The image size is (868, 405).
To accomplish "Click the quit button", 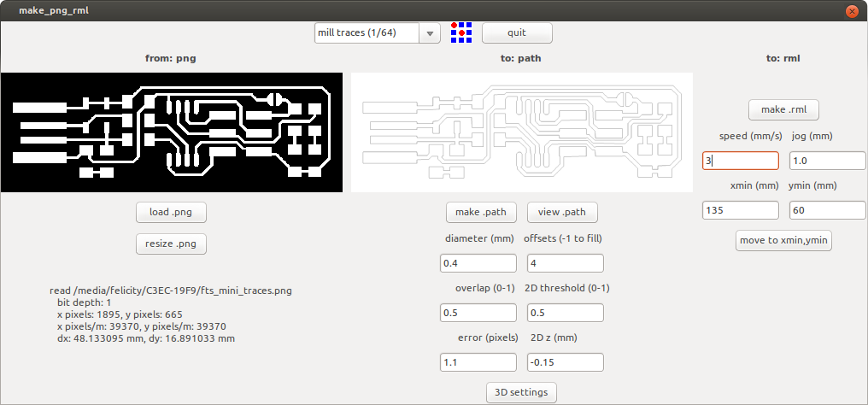I will (517, 32).
